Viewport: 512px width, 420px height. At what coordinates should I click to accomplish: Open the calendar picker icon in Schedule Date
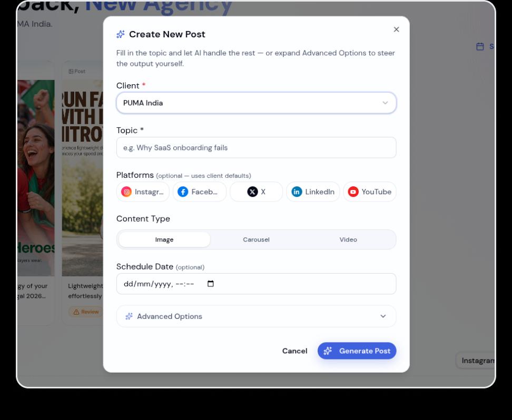pyautogui.click(x=211, y=284)
